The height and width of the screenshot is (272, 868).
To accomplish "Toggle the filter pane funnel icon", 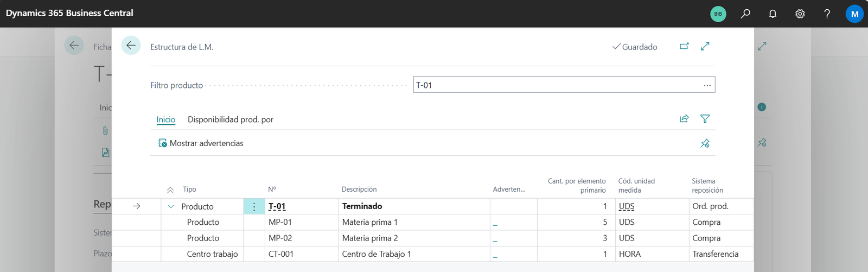I will [705, 119].
